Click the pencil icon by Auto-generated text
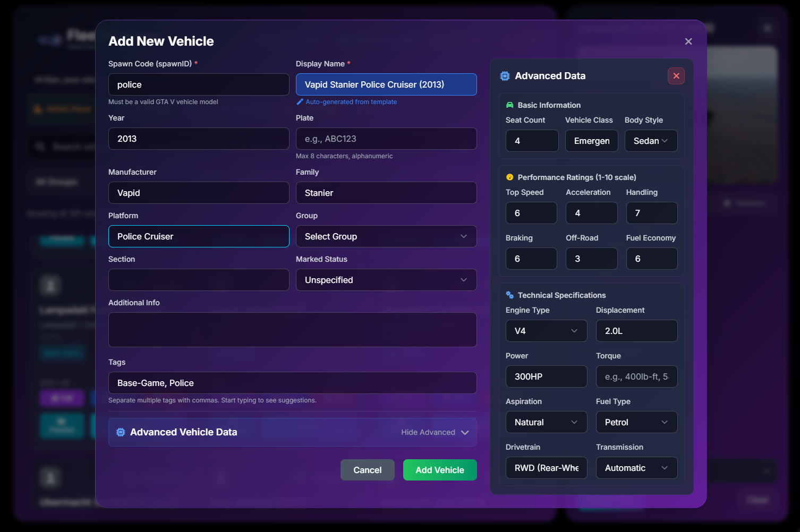 300,102
